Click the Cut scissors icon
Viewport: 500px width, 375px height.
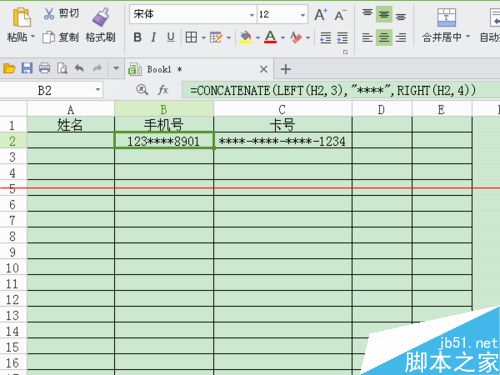[49, 13]
